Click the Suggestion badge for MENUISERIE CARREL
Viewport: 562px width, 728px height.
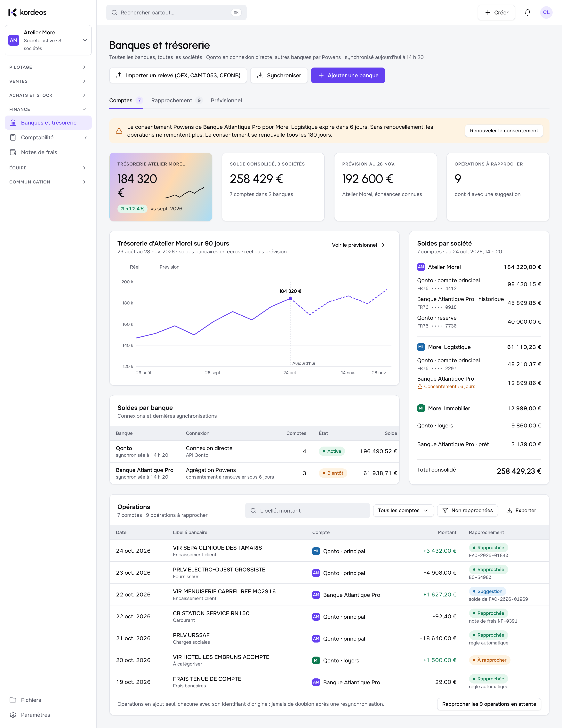pyautogui.click(x=487, y=591)
